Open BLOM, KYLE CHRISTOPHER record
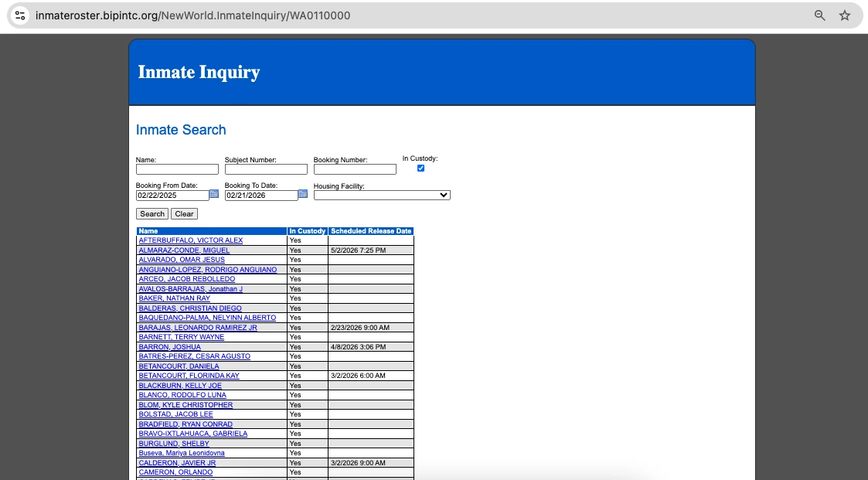The image size is (868, 480). (186, 405)
